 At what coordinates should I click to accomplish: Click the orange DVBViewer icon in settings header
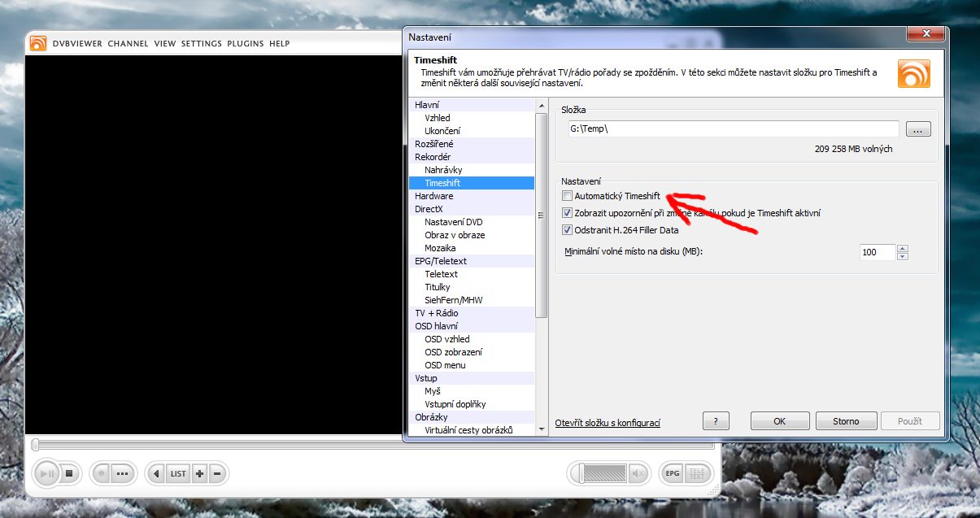[x=913, y=72]
